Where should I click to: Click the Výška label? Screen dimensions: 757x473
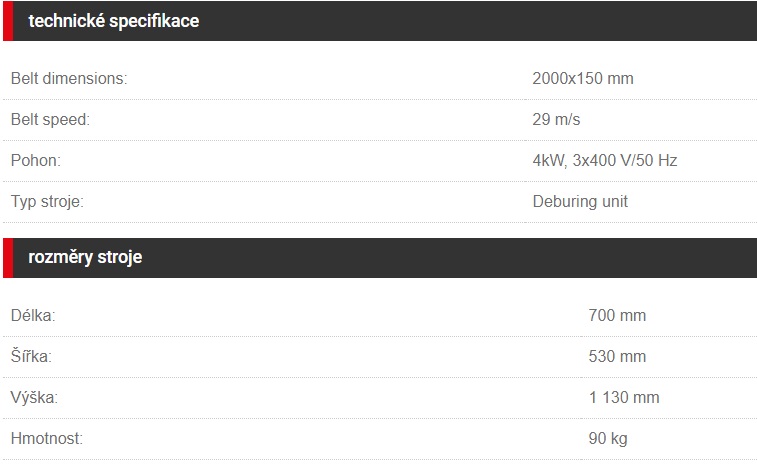click(34, 397)
